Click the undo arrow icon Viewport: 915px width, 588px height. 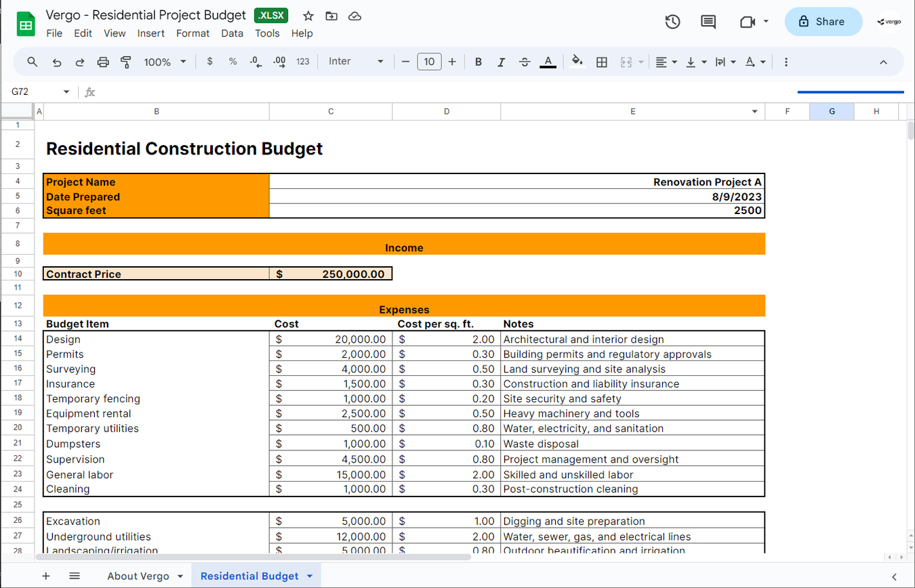pyautogui.click(x=57, y=62)
